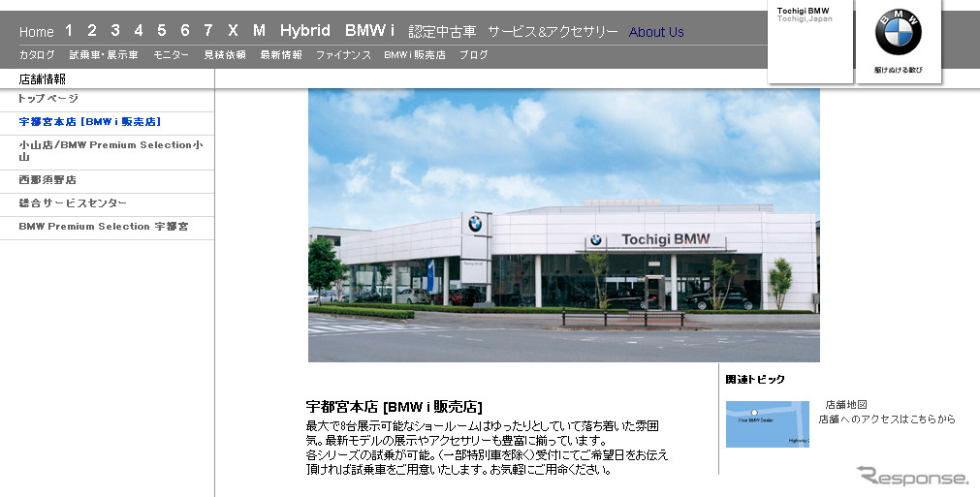
Task: Open 総合サービスセンター in the sidebar
Action: pos(73,203)
